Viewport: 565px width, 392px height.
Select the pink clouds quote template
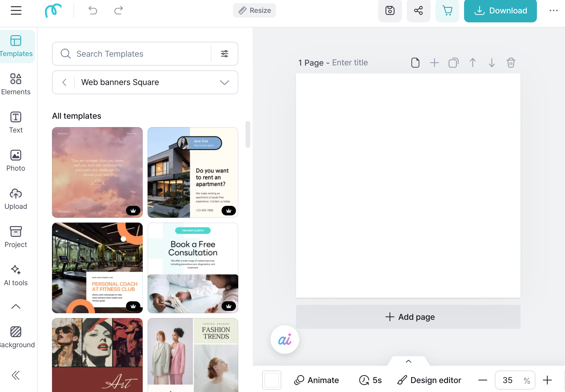(97, 172)
